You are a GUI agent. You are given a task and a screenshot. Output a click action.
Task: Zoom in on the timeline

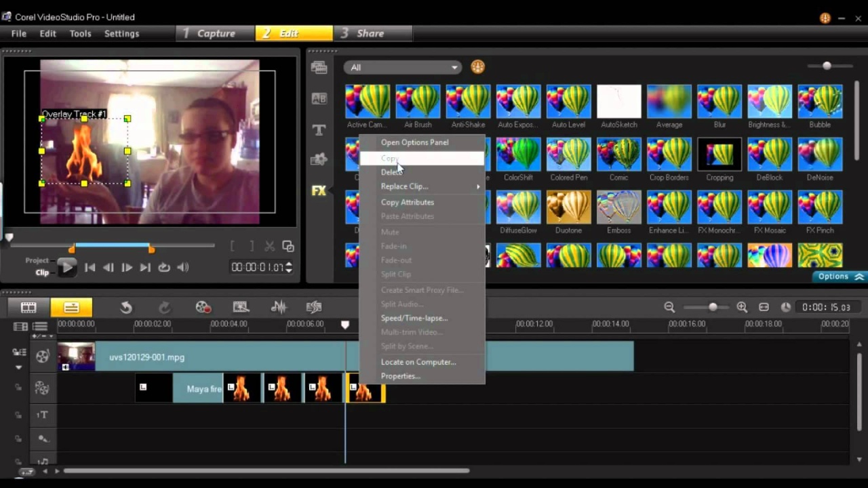click(x=742, y=308)
